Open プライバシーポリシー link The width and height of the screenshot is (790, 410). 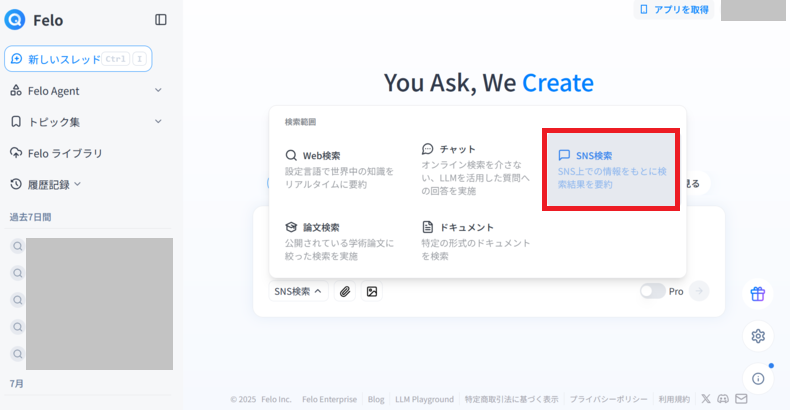609,399
